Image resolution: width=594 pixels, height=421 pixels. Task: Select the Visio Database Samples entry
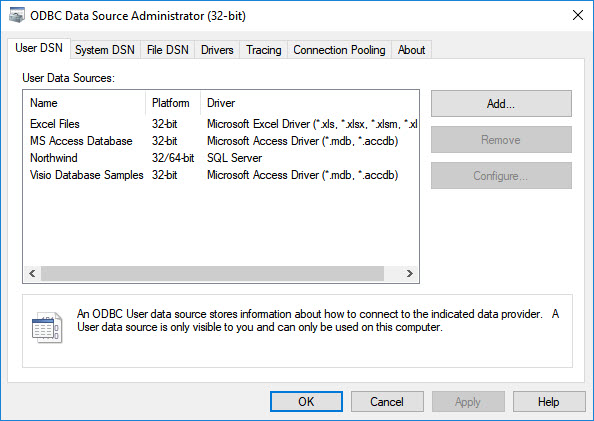pos(87,175)
